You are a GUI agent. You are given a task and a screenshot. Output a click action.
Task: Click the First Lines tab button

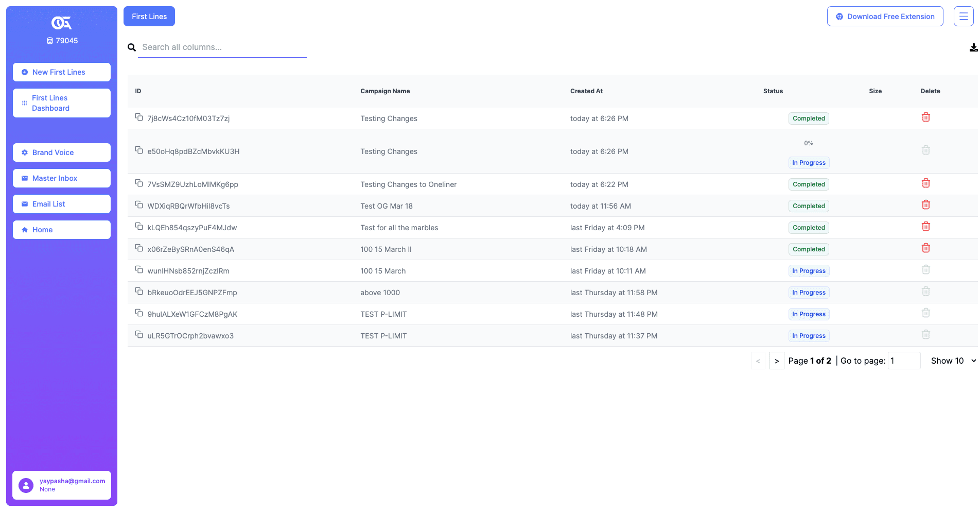click(149, 16)
